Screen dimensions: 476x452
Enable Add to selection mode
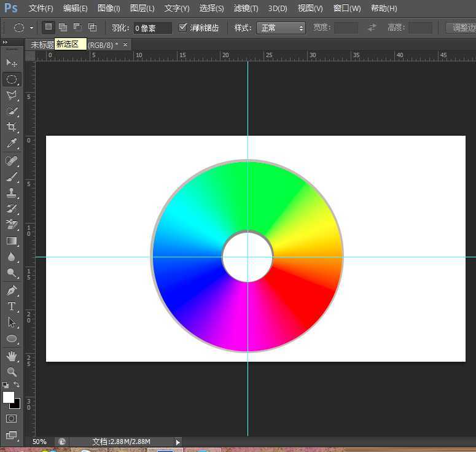63,28
